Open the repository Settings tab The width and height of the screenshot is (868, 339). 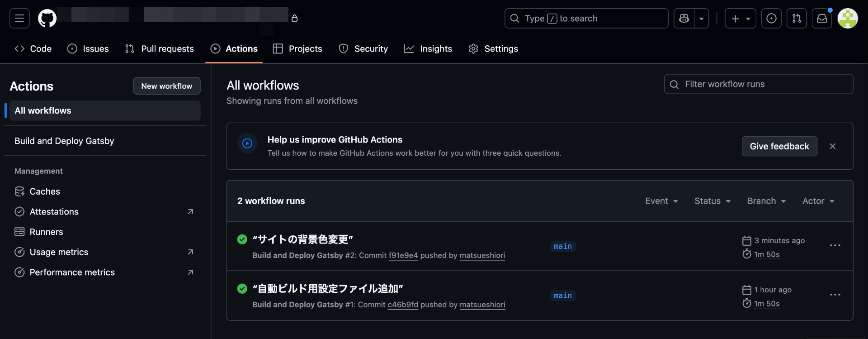tap(493, 48)
